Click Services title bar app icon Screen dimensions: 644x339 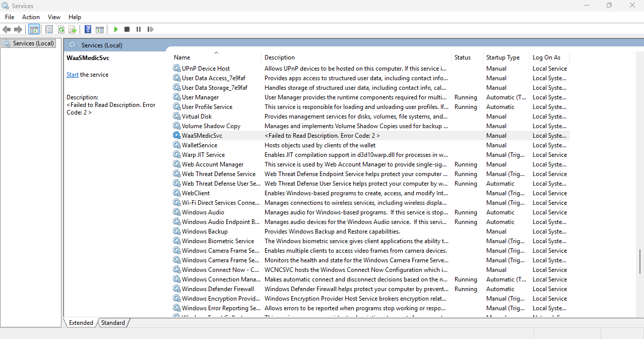click(x=5, y=6)
